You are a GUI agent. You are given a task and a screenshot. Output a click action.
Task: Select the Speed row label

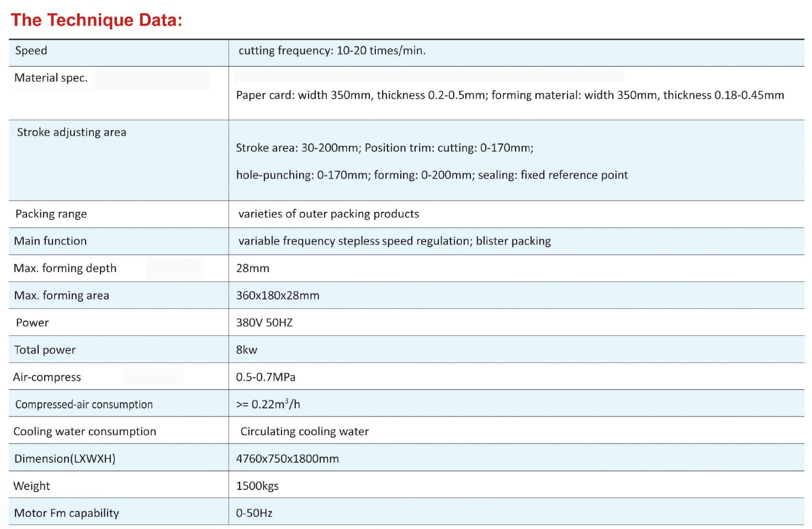tap(31, 51)
